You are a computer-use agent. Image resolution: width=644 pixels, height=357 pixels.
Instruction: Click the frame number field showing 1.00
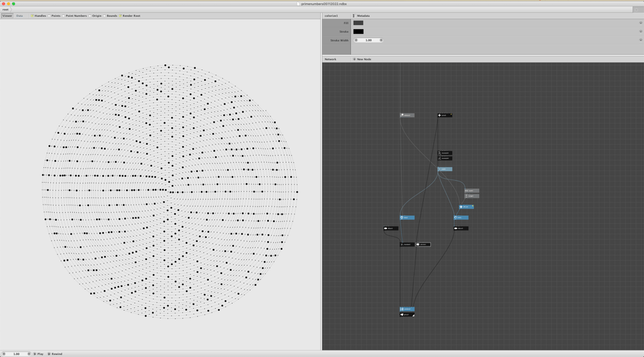pyautogui.click(x=17, y=354)
